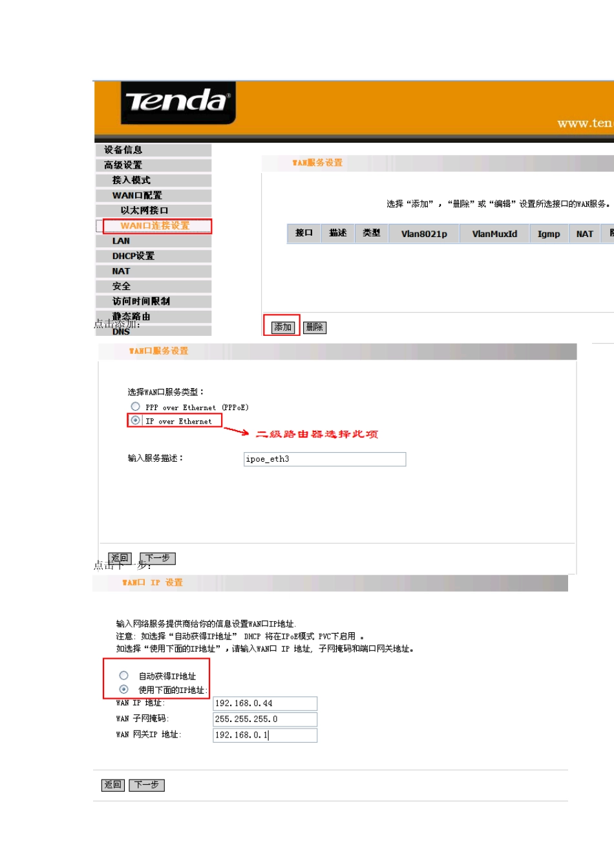This screenshot has width=614, height=868.
Task: Click the WAN IP 地址 field
Action: [x=265, y=703]
